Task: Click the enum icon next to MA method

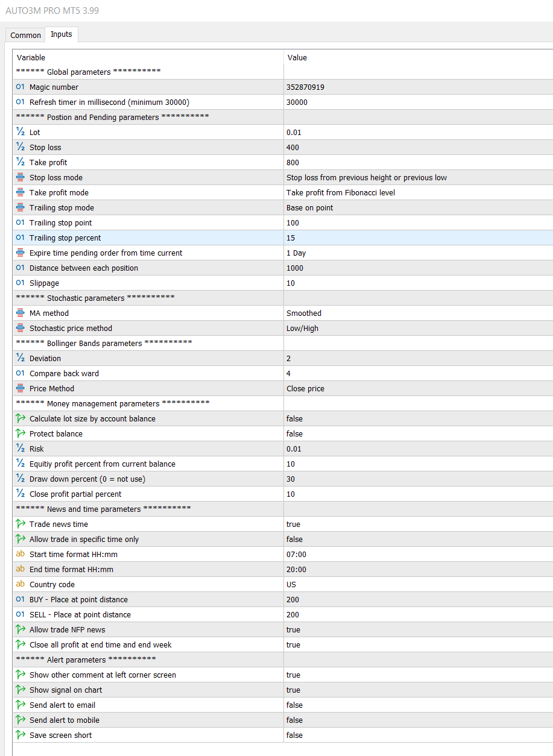Action: pyautogui.click(x=21, y=313)
